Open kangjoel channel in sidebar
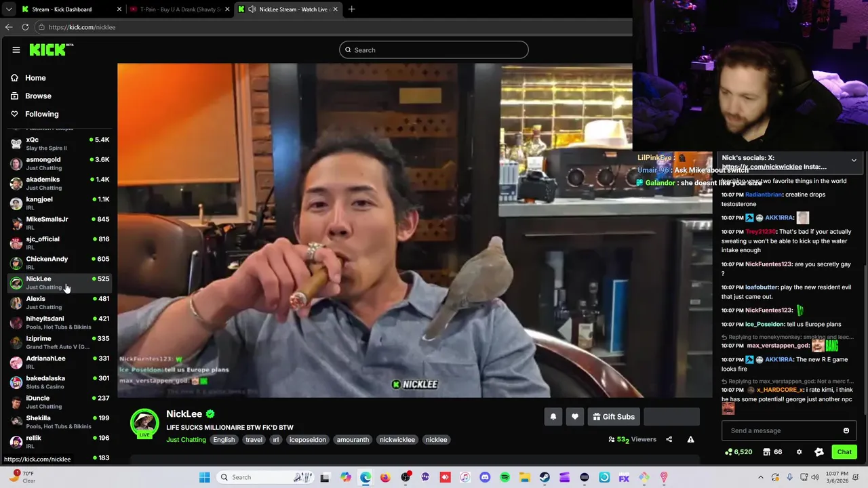The image size is (868, 488). coord(60,203)
